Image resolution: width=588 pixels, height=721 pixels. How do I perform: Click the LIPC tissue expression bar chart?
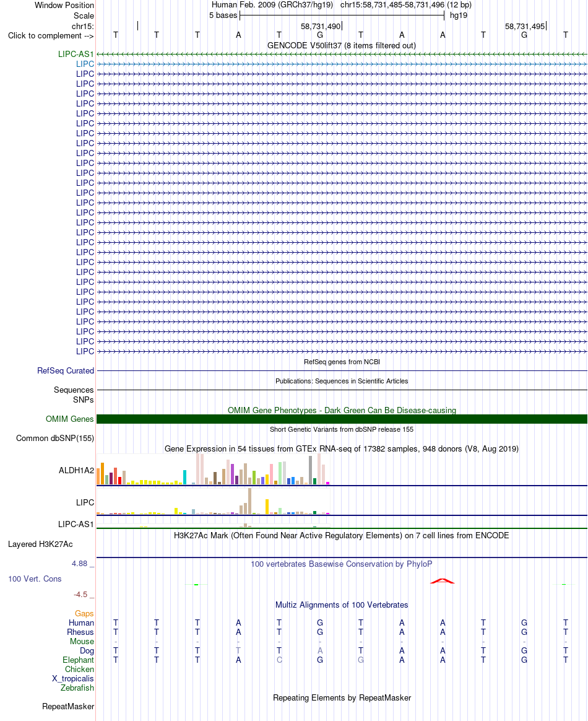pyautogui.click(x=213, y=500)
